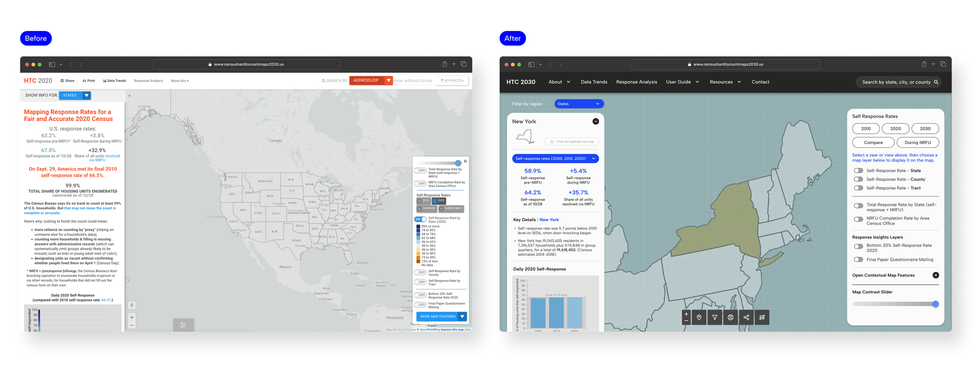The image size is (980, 381).
Task: Turn off Self-Response Rate by State (2020) in Before
Action: click(x=420, y=219)
